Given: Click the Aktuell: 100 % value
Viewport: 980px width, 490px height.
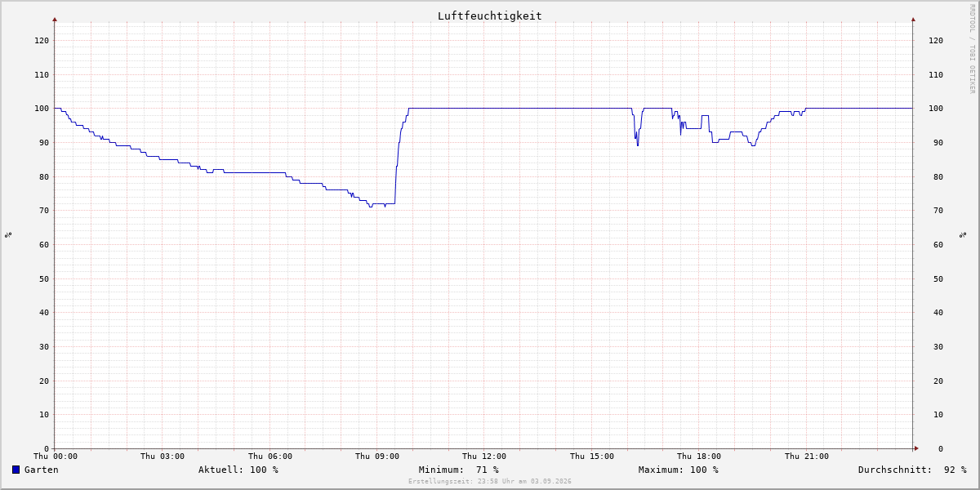Looking at the screenshot, I should pos(238,470).
